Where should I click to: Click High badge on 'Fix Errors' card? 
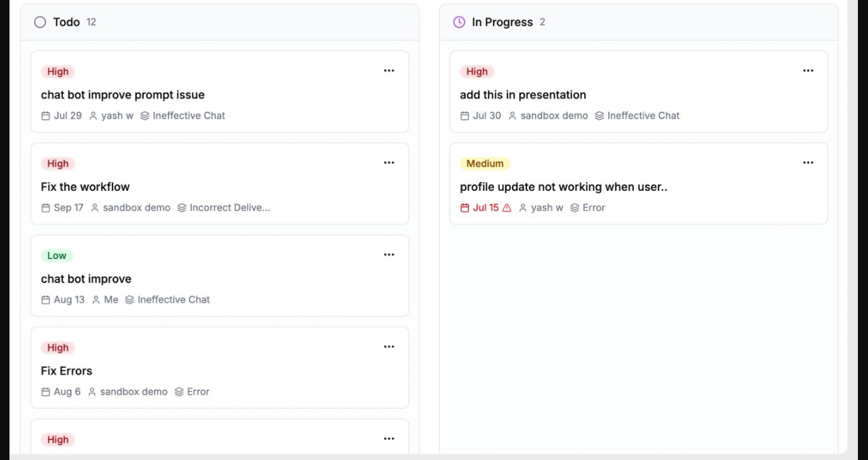coord(58,348)
